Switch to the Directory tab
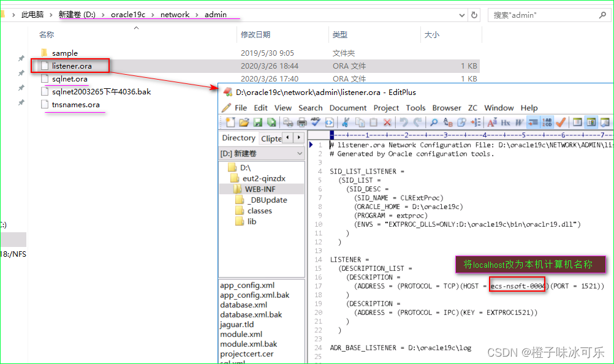This screenshot has width=614, height=364. click(x=238, y=138)
